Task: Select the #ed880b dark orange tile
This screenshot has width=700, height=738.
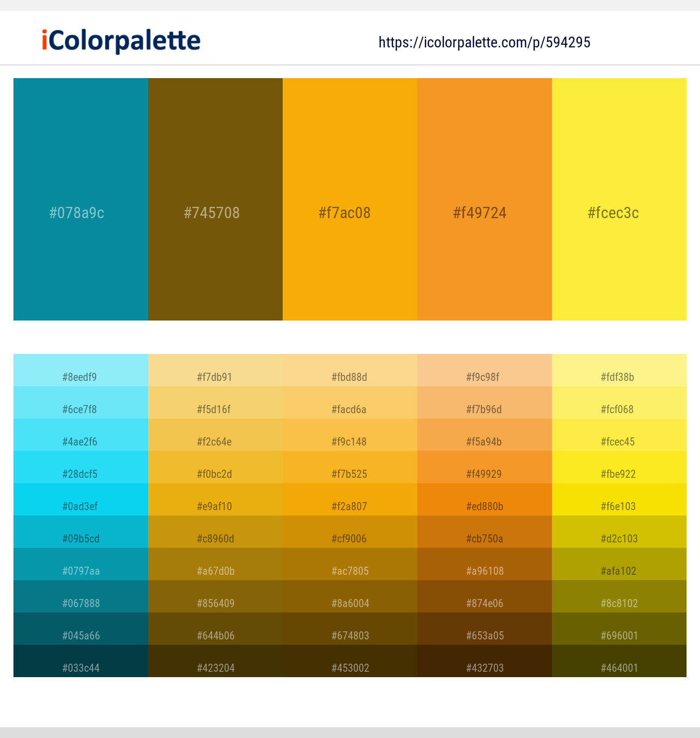Action: pyautogui.click(x=484, y=506)
